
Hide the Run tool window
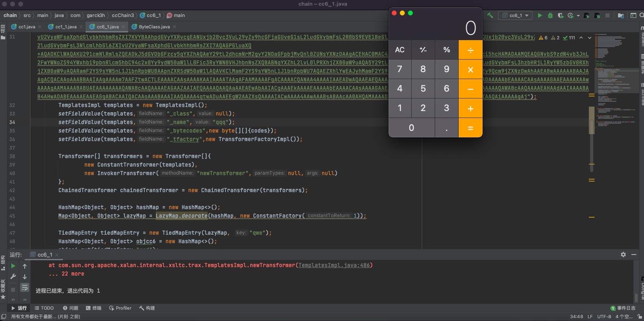pos(634,255)
